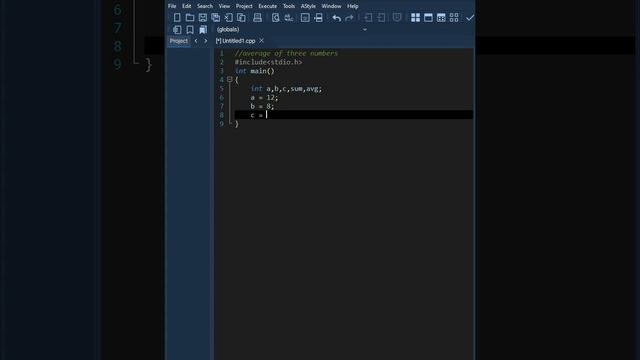Click the #include<stdio.h> line
This screenshot has width=640, height=360.
click(268, 62)
